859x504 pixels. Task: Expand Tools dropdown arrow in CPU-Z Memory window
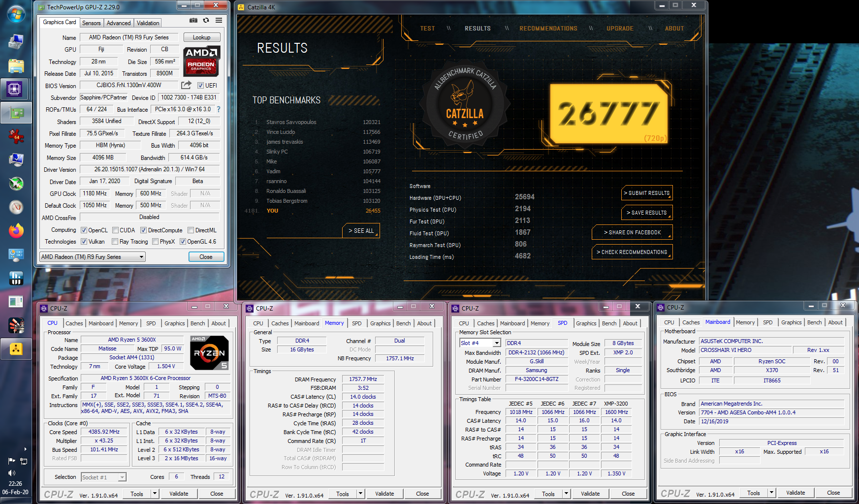pos(360,494)
